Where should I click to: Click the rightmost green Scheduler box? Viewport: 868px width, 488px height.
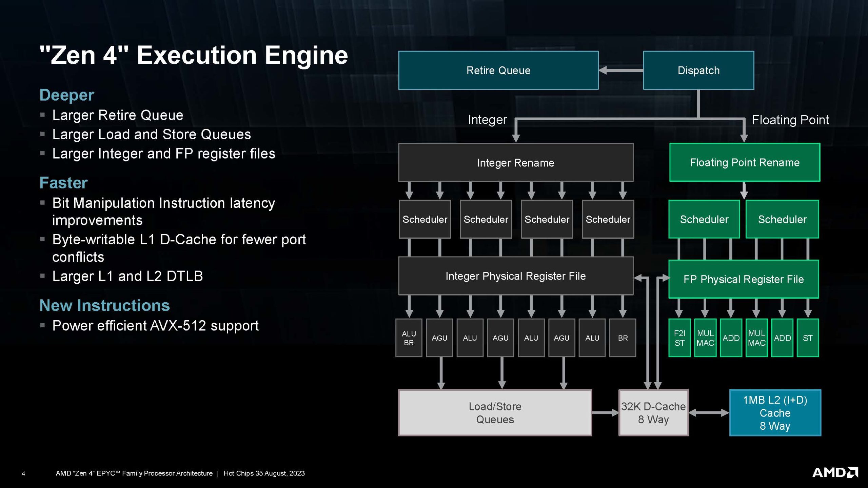pyautogui.click(x=782, y=219)
